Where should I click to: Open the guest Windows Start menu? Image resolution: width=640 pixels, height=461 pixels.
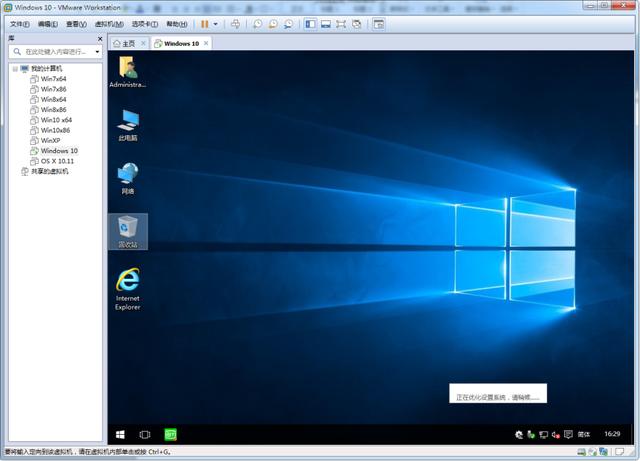pos(120,434)
